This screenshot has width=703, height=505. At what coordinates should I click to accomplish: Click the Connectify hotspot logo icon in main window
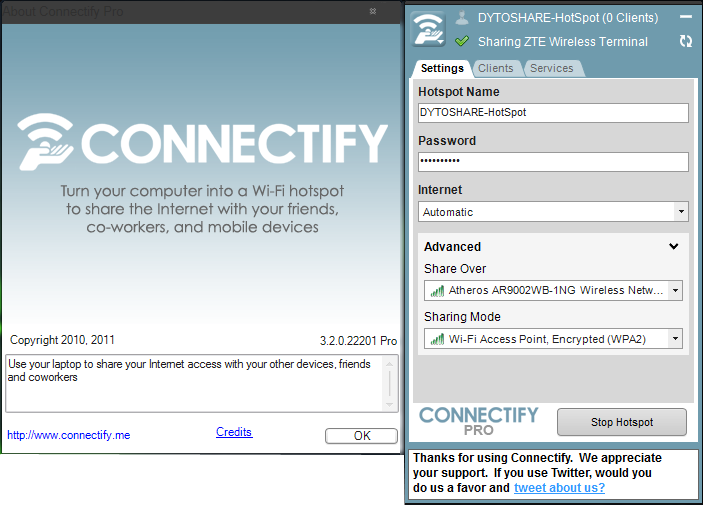428,29
